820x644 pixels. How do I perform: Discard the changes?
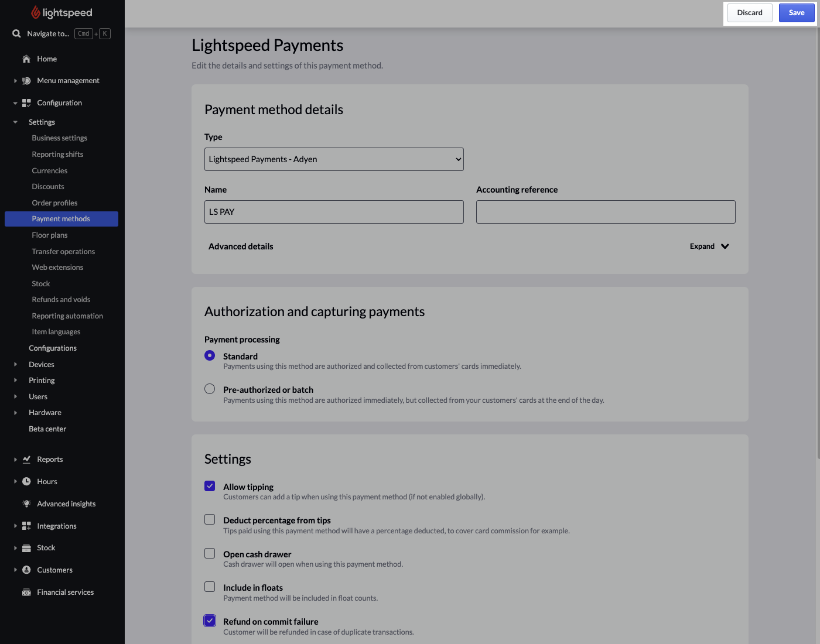[750, 13]
